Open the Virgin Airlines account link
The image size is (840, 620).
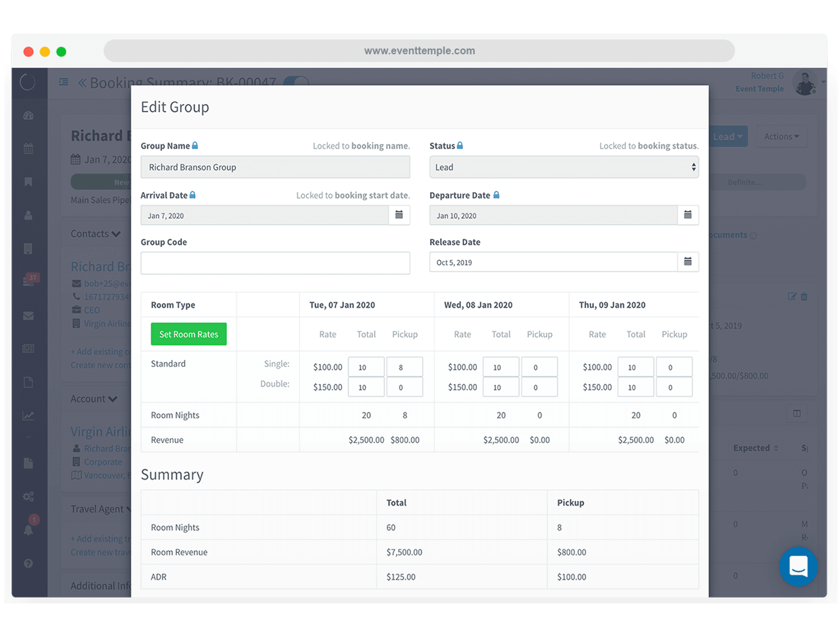pyautogui.click(x=100, y=432)
